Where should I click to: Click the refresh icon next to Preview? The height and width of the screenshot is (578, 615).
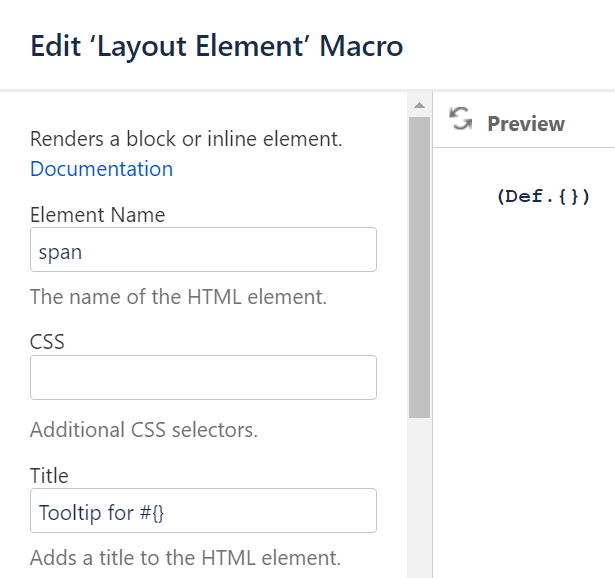point(461,120)
